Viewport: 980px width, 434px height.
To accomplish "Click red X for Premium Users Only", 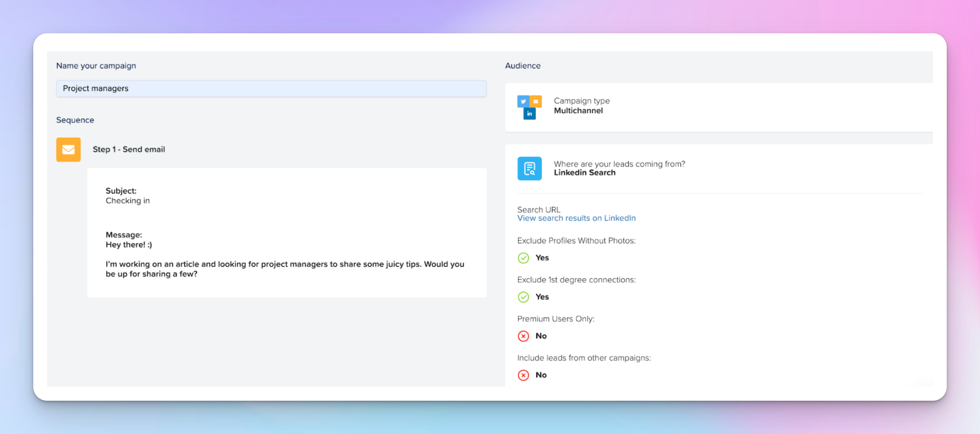I will point(523,336).
